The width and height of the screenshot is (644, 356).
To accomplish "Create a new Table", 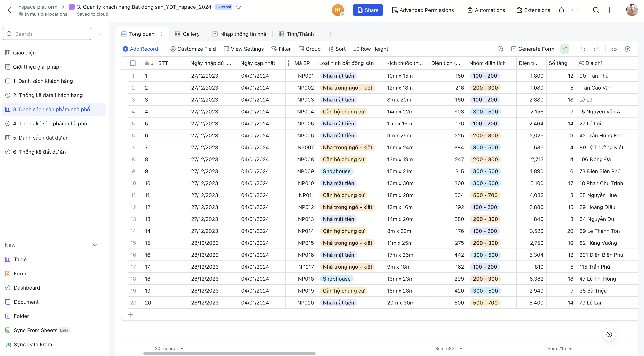I will tap(16, 259).
